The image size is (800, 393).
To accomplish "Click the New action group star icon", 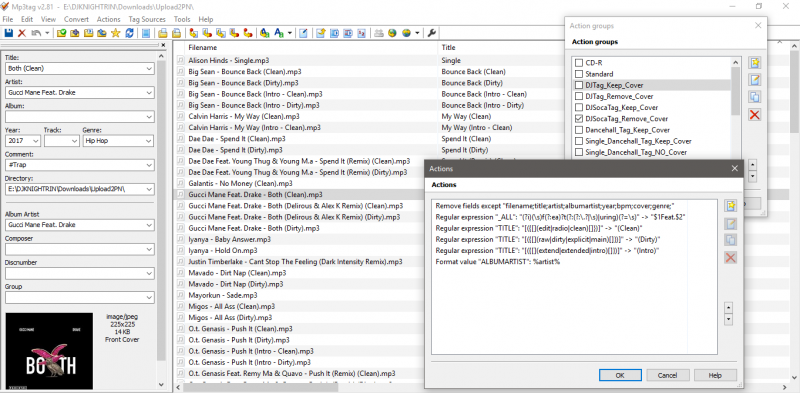I will (755, 62).
